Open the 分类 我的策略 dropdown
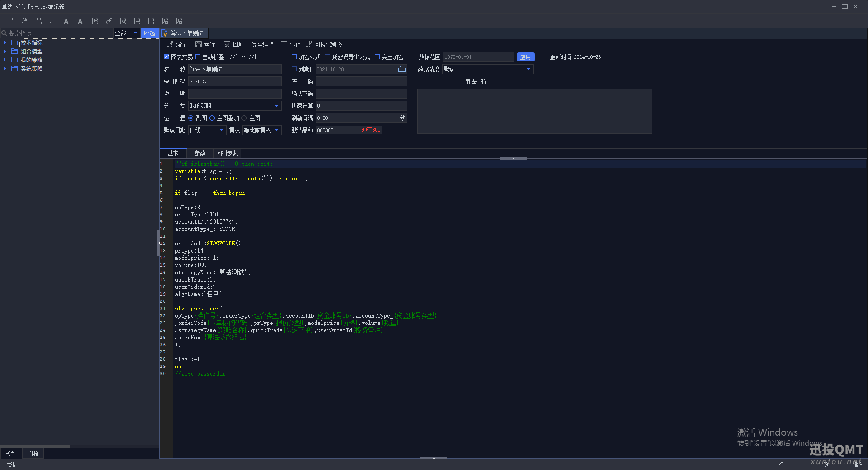The width and height of the screenshot is (868, 470). [235, 106]
